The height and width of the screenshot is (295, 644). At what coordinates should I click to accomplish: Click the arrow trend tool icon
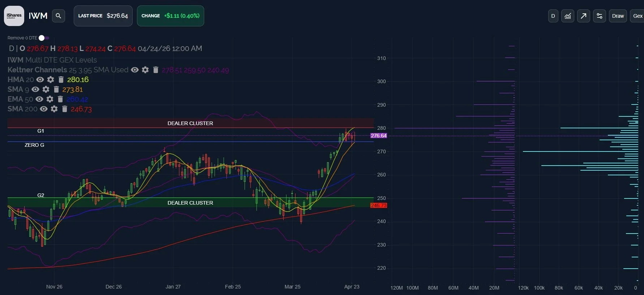pyautogui.click(x=584, y=16)
